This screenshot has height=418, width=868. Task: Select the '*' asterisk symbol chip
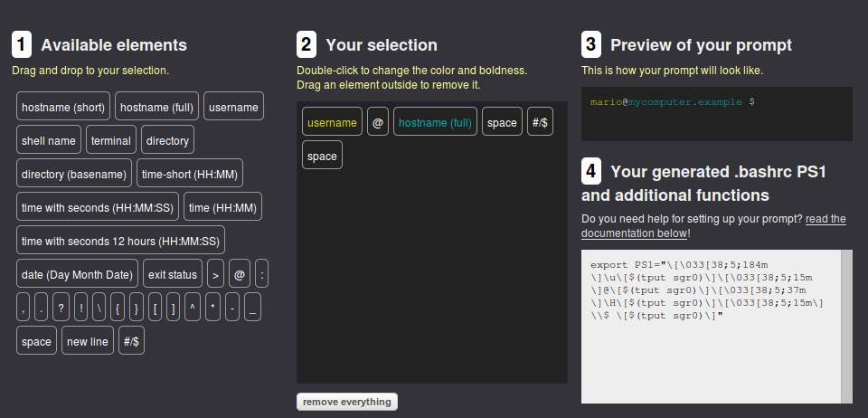point(212,308)
